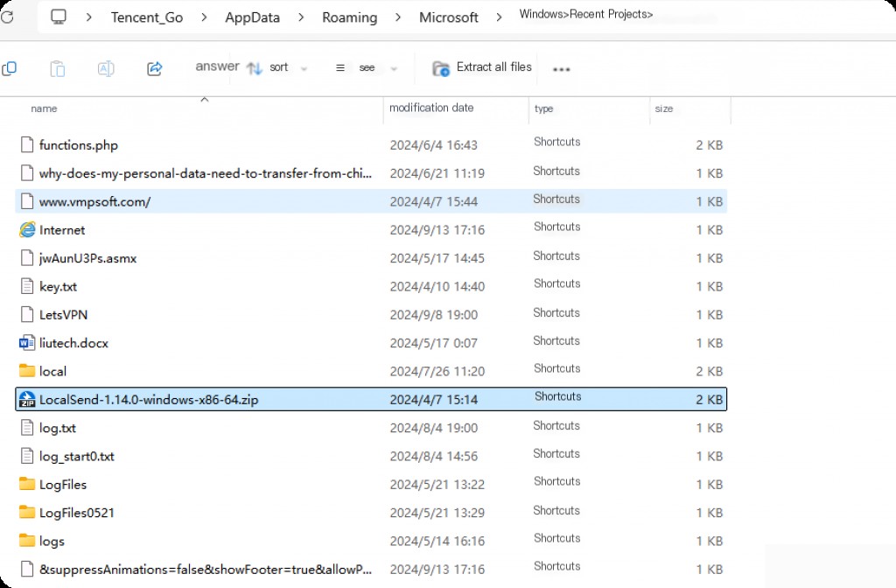This screenshot has height=588, width=896.
Task: Expand the chevron after Microsoft
Action: pyautogui.click(x=499, y=17)
